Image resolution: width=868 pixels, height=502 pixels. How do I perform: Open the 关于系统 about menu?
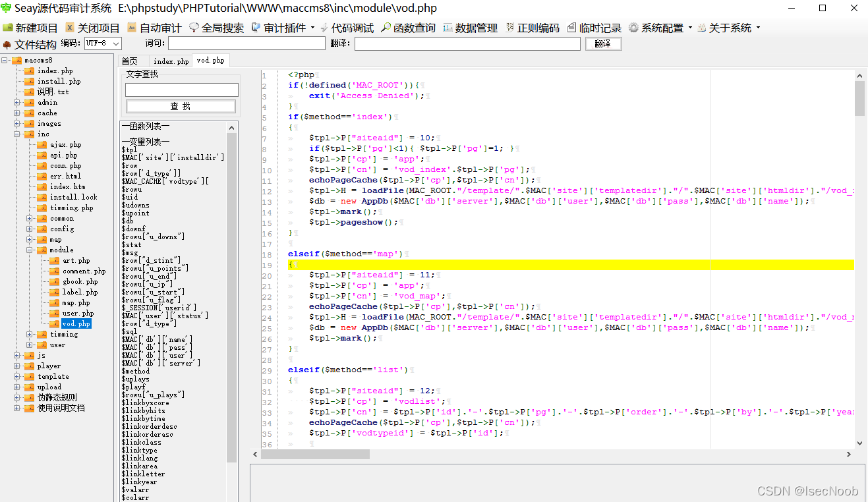click(728, 28)
